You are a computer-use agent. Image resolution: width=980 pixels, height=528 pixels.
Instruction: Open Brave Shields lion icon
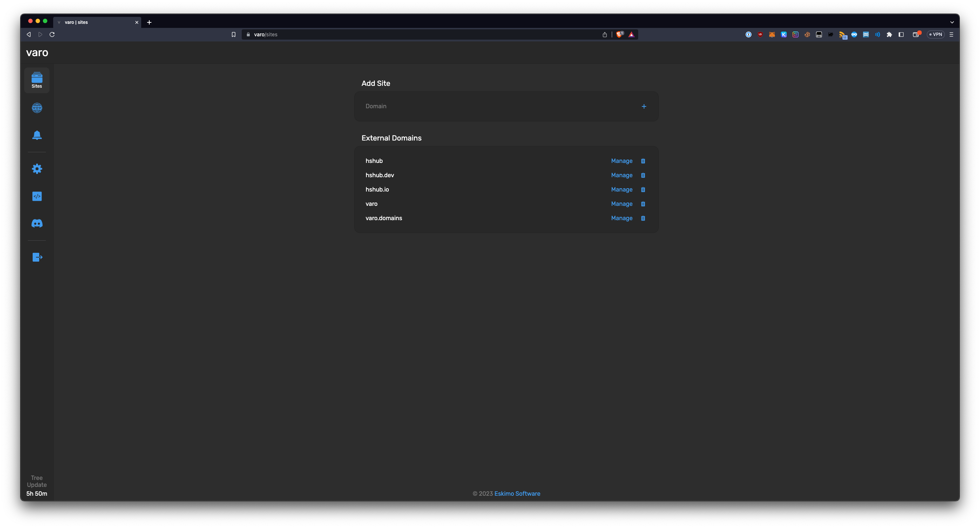[620, 34]
